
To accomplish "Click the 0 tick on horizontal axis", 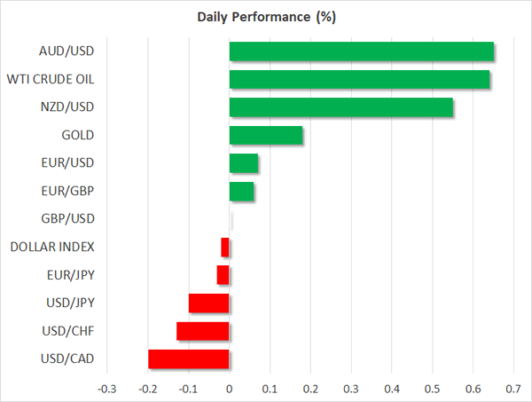I will pyautogui.click(x=230, y=389).
